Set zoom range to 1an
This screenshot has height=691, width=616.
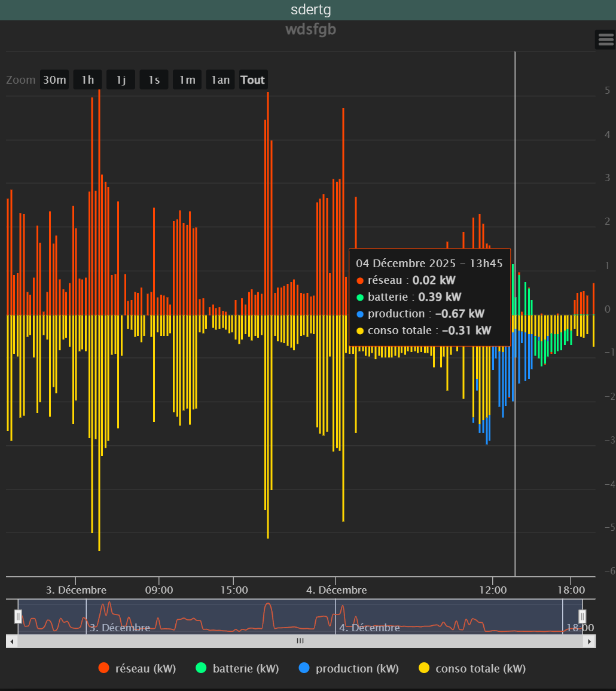pos(221,80)
